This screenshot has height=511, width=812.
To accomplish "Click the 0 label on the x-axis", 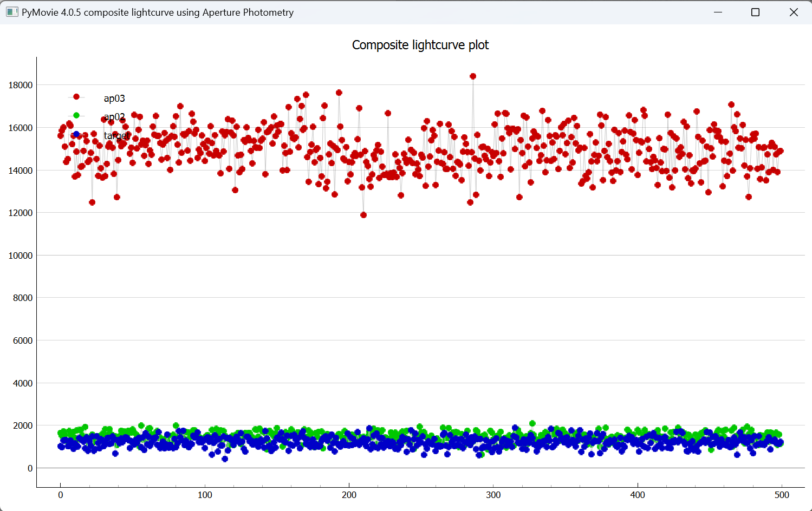I will tap(61, 495).
